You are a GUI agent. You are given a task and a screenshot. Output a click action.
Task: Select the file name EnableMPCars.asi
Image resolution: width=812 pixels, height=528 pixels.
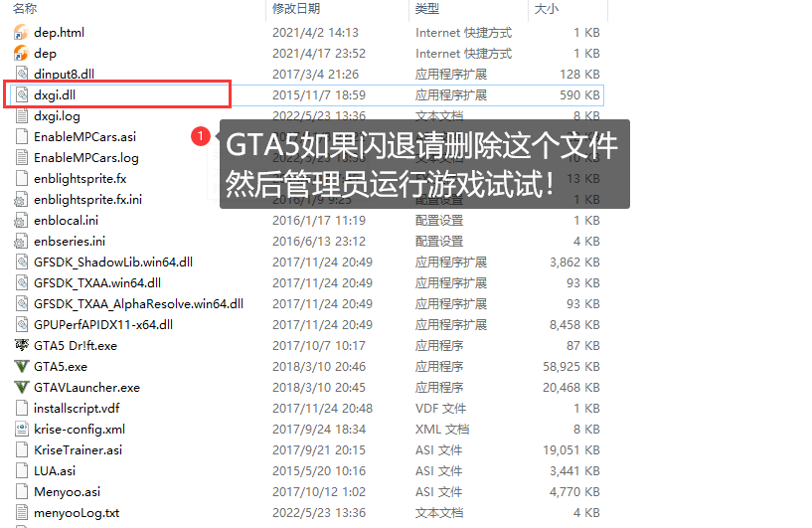84,137
